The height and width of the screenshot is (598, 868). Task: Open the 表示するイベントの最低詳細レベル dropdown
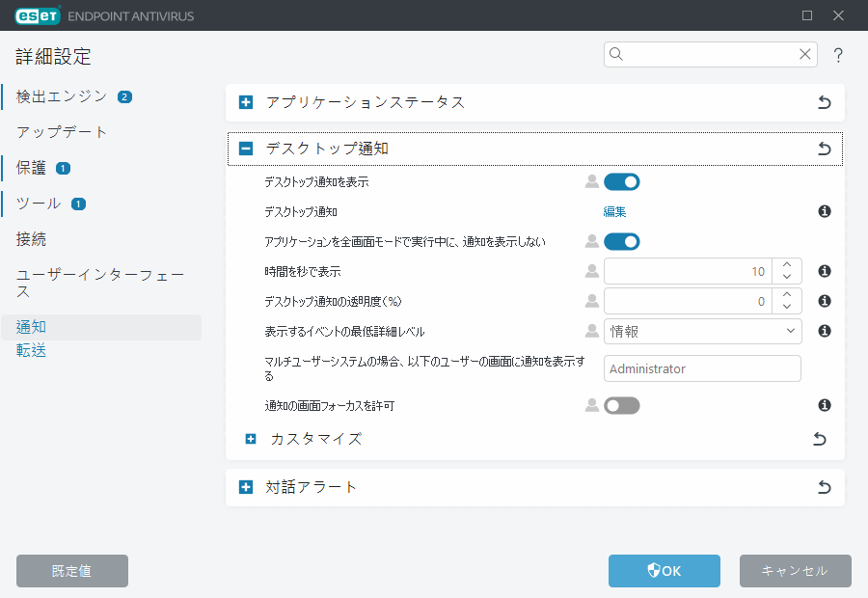pos(702,331)
